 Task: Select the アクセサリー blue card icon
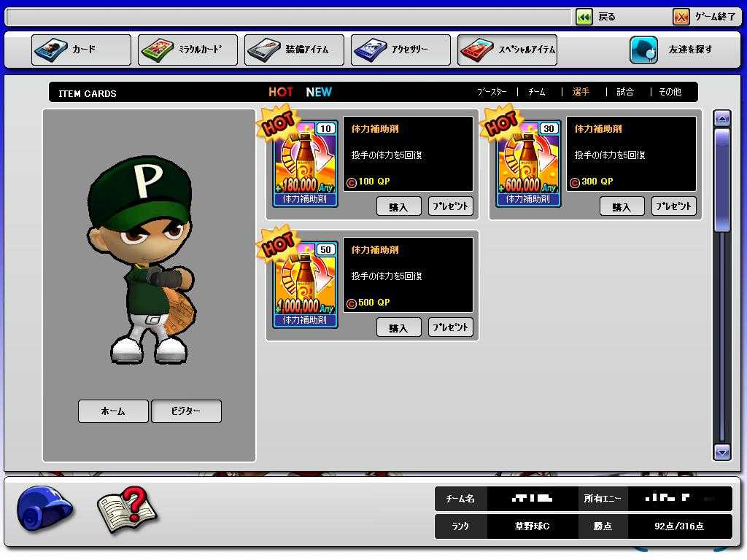click(371, 50)
